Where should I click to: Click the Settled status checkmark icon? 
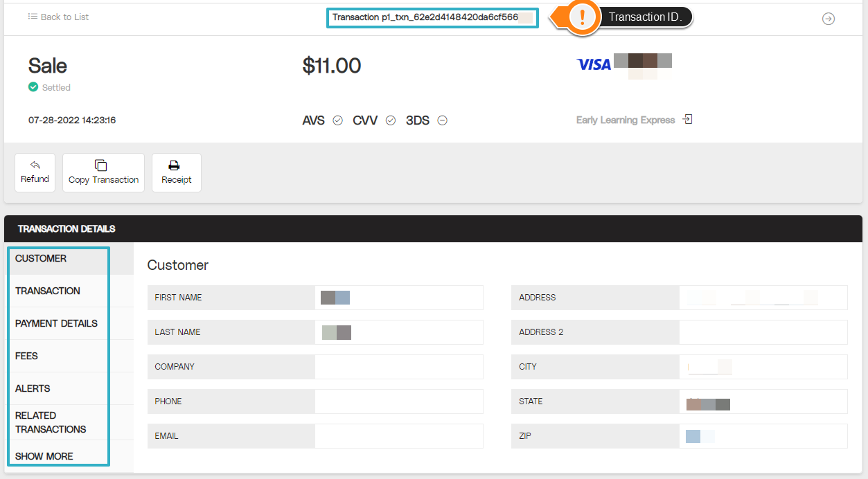33,87
